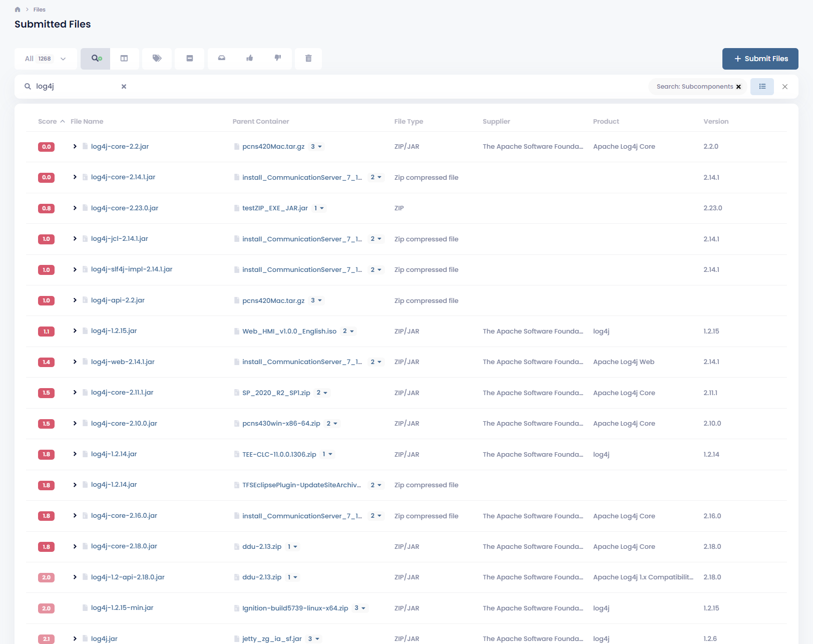Click the inbox tray toolbar icon
Viewport: 813px width, 644px height.
tap(221, 59)
